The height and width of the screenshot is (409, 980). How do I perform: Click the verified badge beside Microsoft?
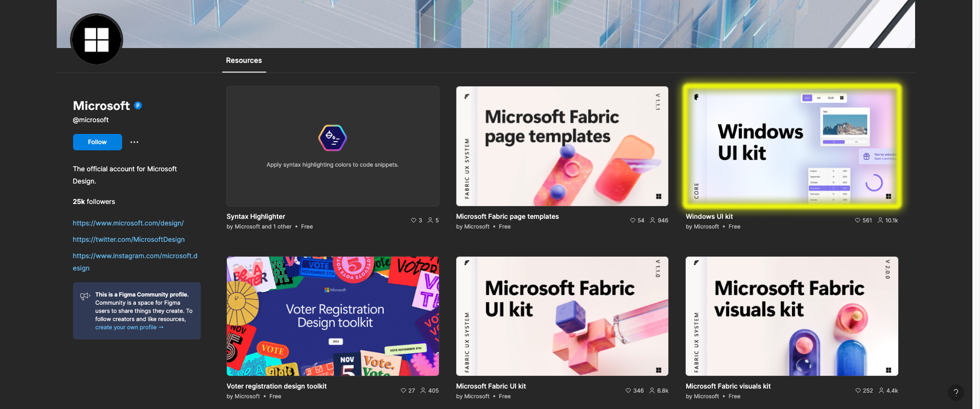[x=138, y=105]
